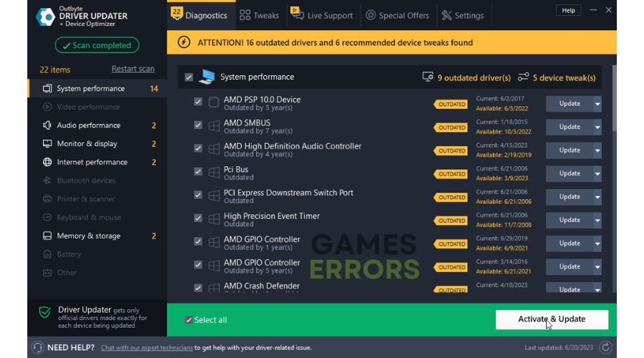Open Update dropdown arrow for High Precision Event Timer

coord(597,221)
